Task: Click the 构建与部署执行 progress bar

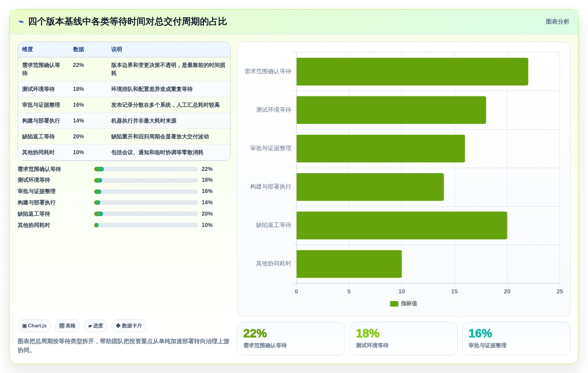Action: tap(146, 203)
